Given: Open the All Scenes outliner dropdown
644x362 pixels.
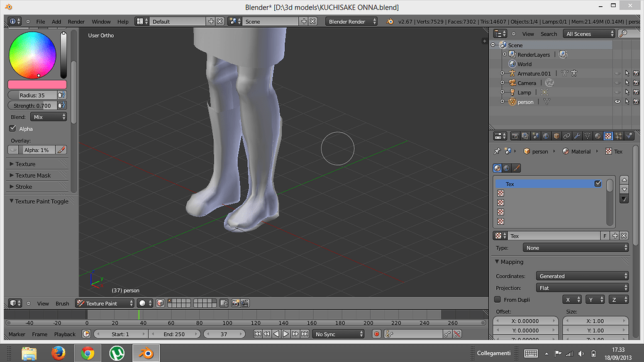Looking at the screenshot, I should [589, 34].
